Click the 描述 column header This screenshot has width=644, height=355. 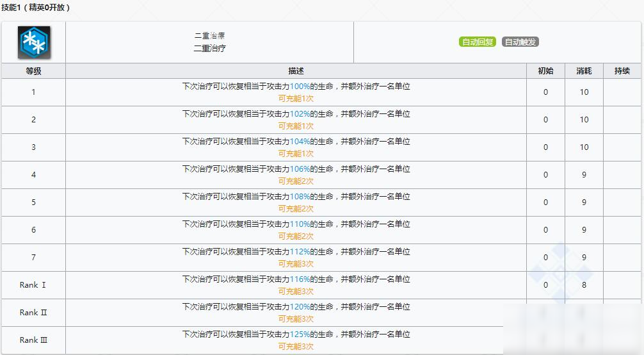296,70
